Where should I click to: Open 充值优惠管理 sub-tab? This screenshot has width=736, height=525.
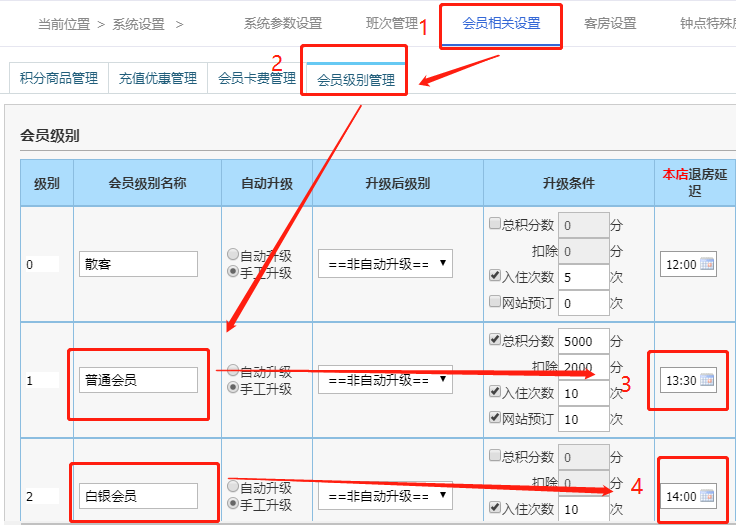tap(158, 78)
